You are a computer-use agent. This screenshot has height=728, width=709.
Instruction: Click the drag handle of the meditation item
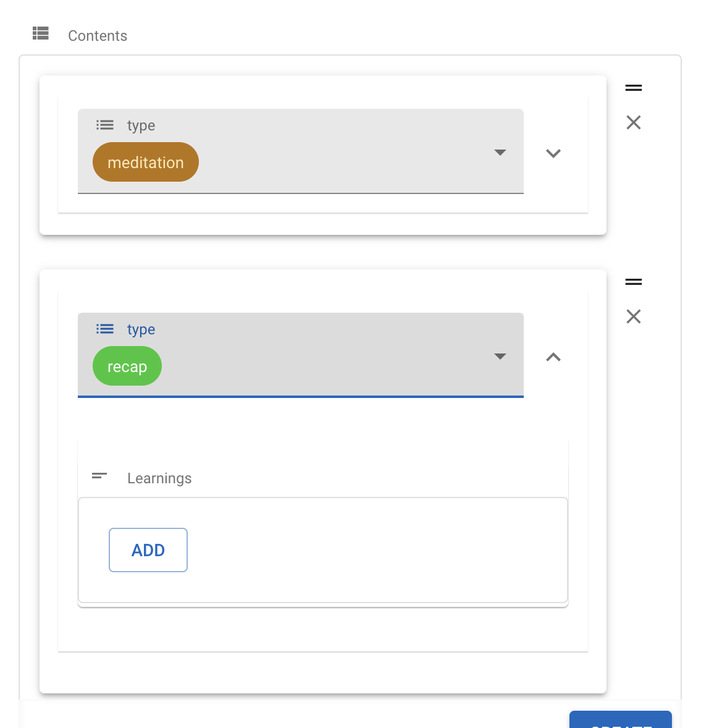point(633,87)
